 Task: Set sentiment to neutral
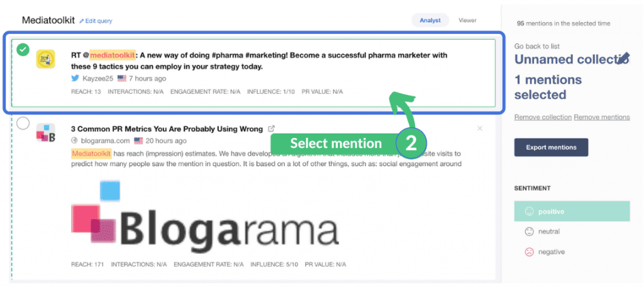[548, 232]
